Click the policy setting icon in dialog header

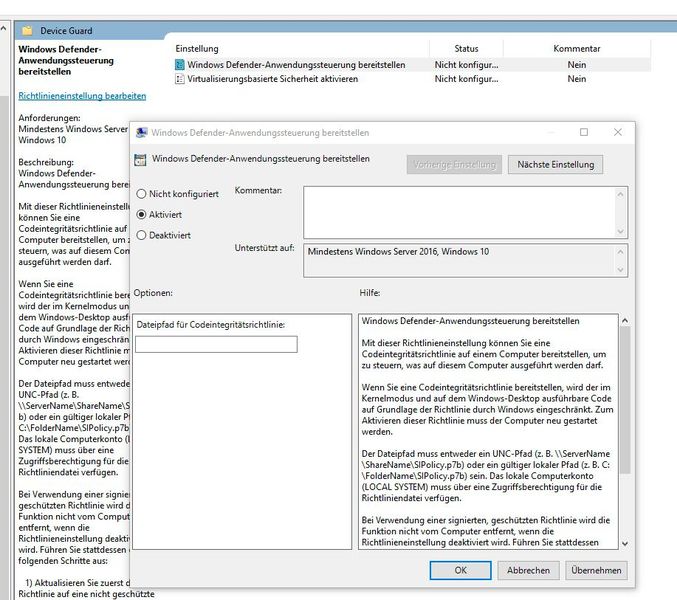(x=140, y=160)
